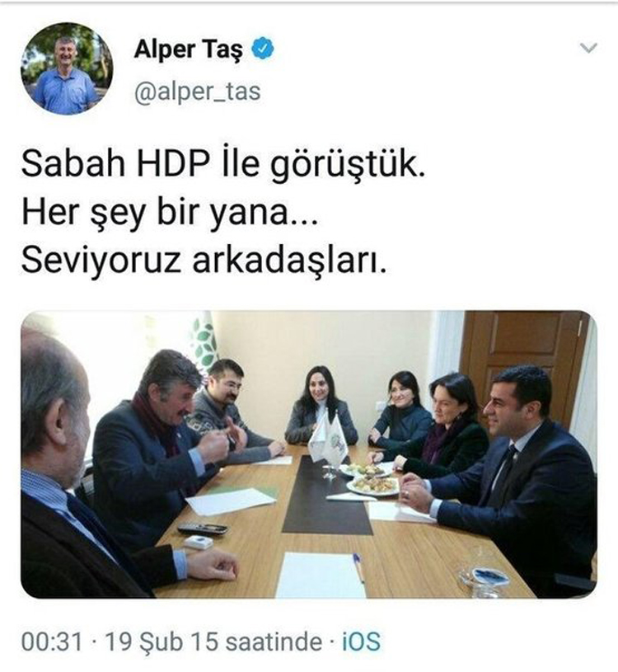Click the green leaf logo banner in photo
Screen dimensions: 618x672
205,341
